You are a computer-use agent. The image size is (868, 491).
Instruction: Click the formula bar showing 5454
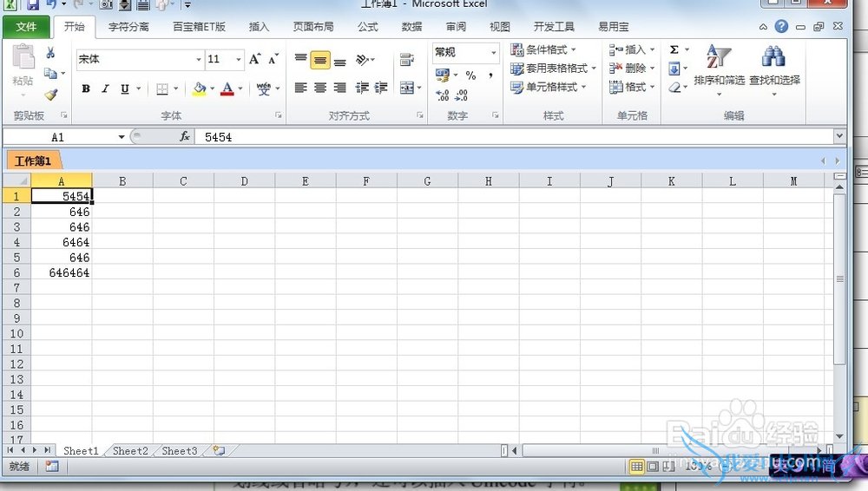(x=514, y=137)
